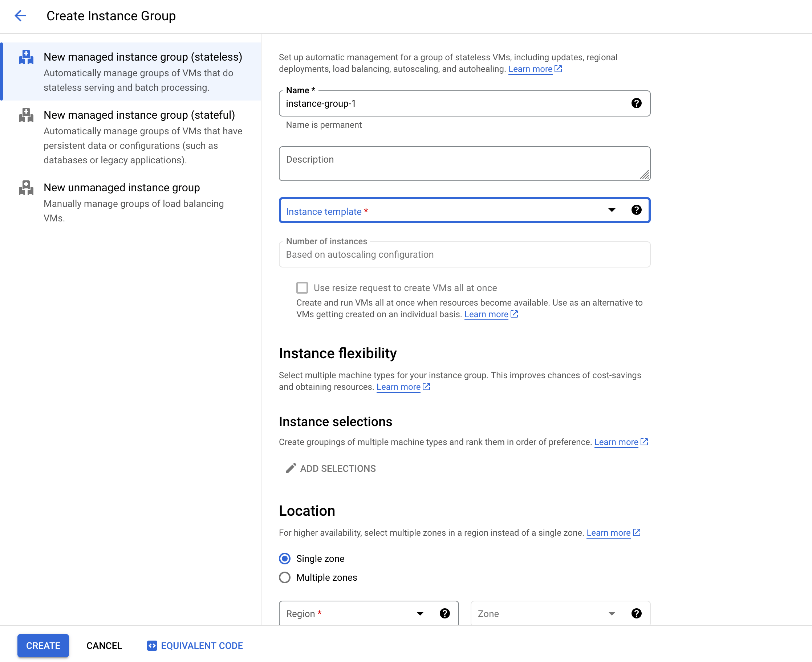
Task: Click the back arrow icon
Action: [x=20, y=16]
